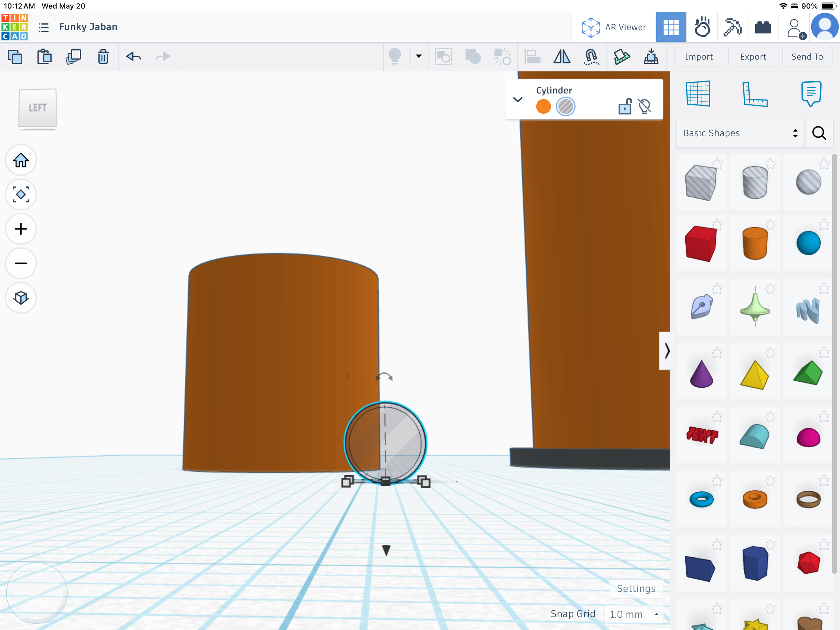
Task: Switch to Sim Lab view
Action: coord(702,27)
